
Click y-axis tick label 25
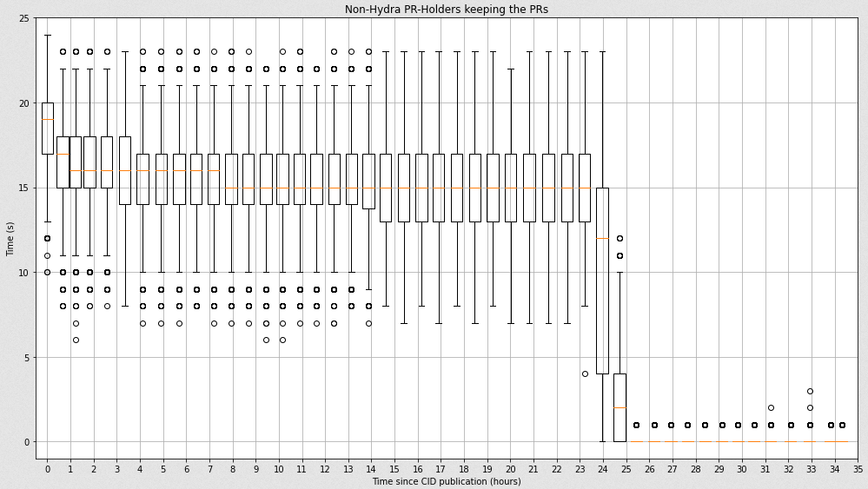tap(23, 18)
